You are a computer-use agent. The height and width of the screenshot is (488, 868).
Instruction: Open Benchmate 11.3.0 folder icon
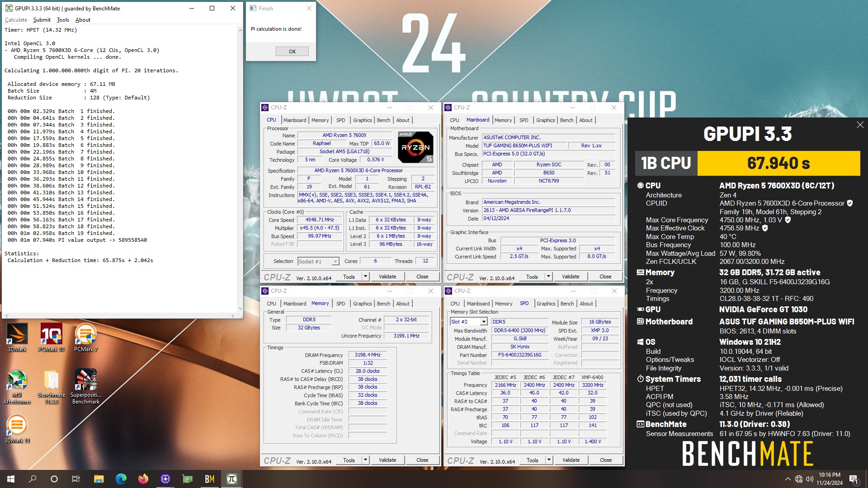[51, 386]
